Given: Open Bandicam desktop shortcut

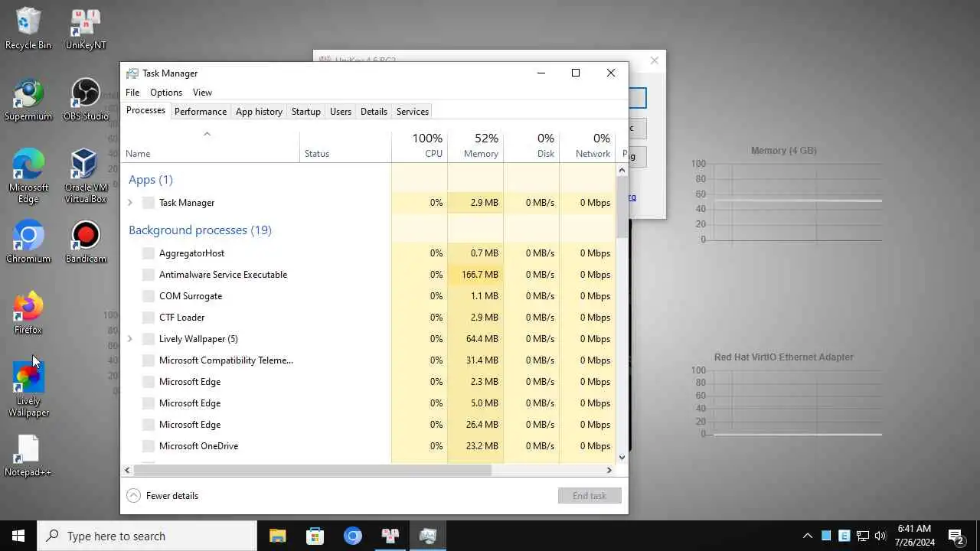Looking at the screenshot, I should [86, 243].
